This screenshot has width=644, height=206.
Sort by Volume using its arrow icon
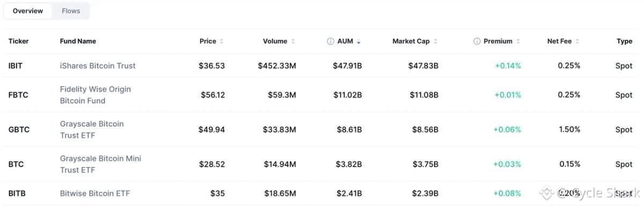pyautogui.click(x=293, y=41)
